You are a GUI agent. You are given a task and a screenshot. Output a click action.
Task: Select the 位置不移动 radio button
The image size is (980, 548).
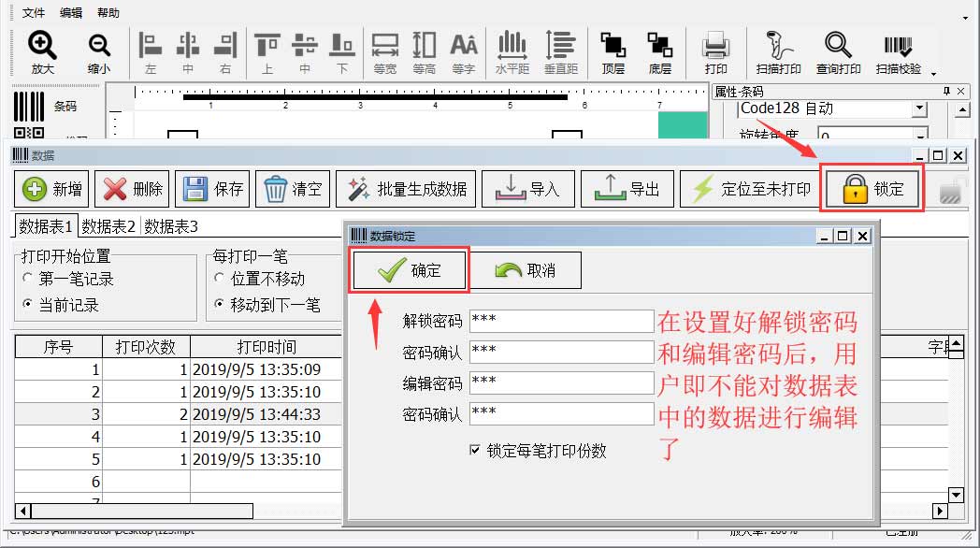[220, 279]
